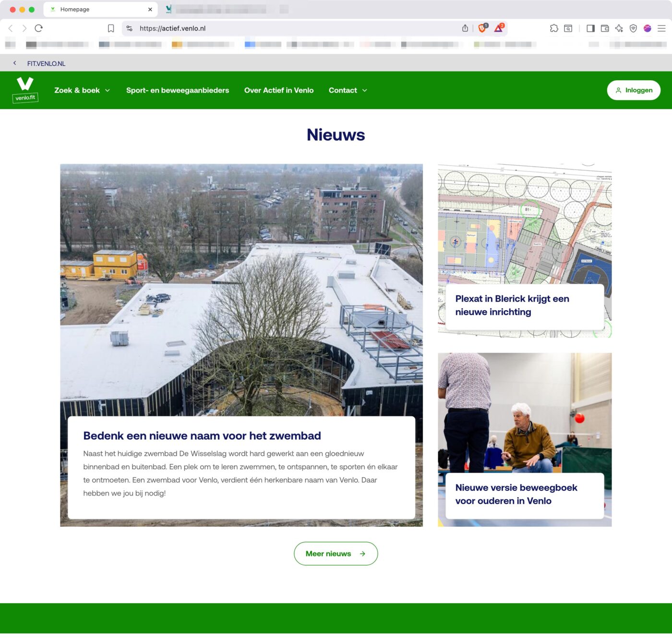Open Brave Rewards triangle icon
672x641 pixels.
click(x=499, y=28)
